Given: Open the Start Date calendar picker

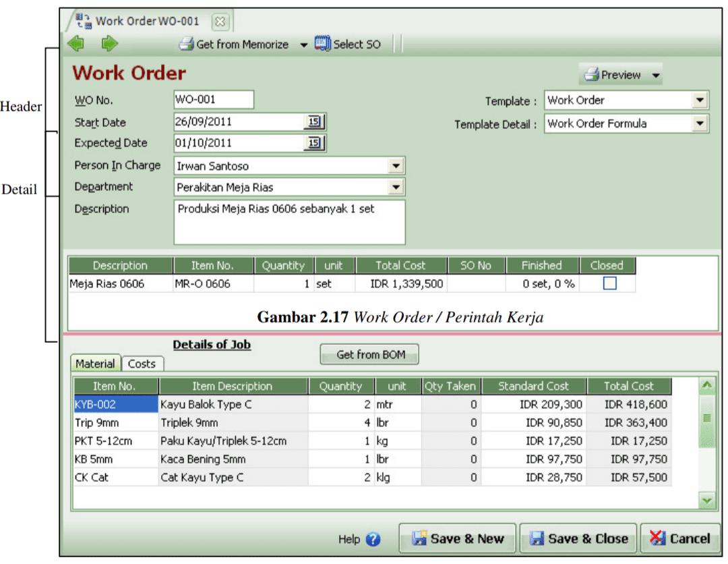Looking at the screenshot, I should pos(314,122).
